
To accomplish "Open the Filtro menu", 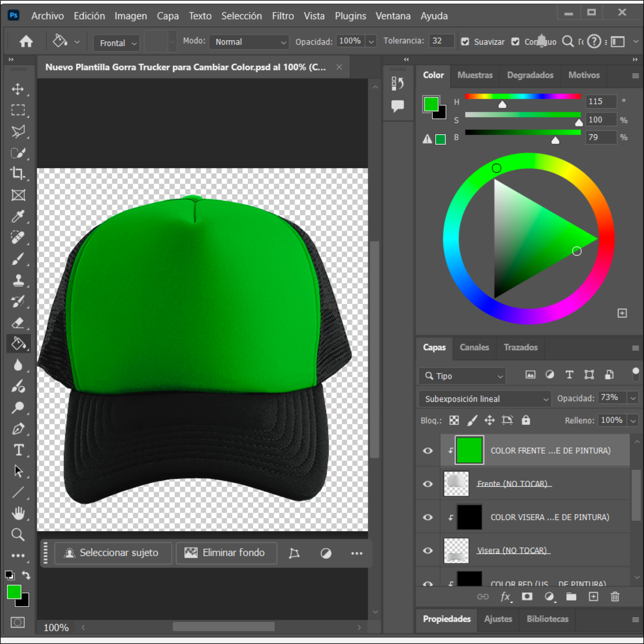I will [283, 16].
